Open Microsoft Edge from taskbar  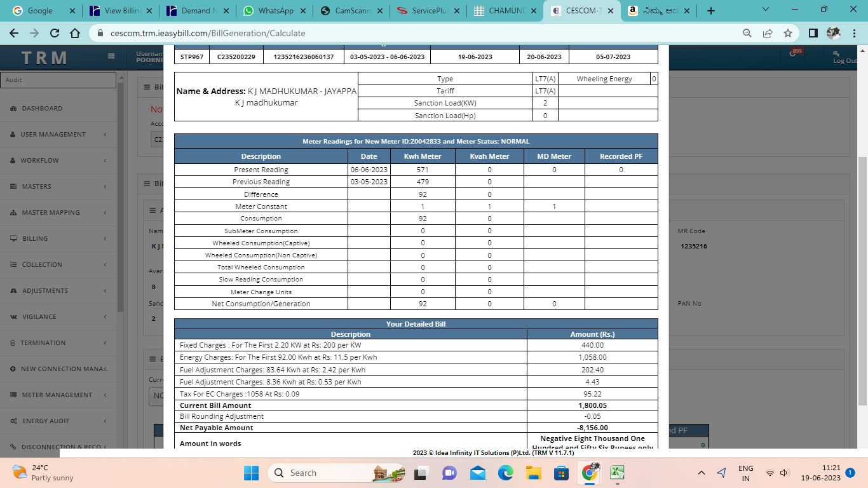tap(505, 473)
